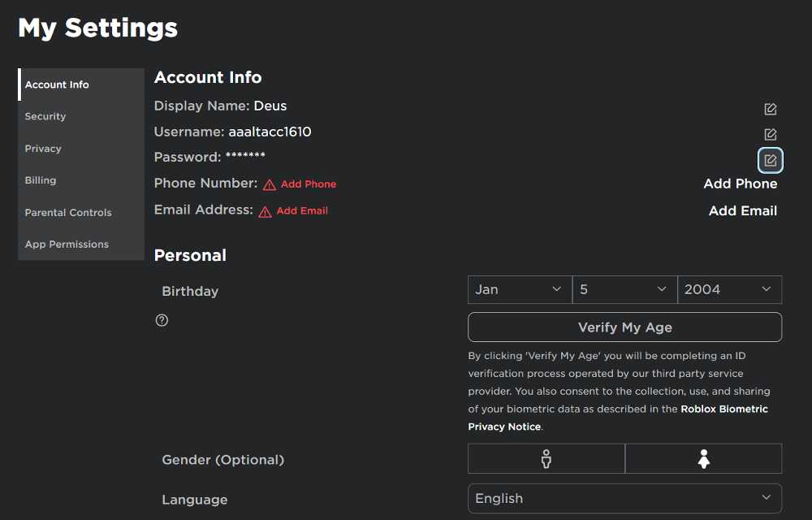
Task: Click the display name value Deus
Action: [x=270, y=106]
